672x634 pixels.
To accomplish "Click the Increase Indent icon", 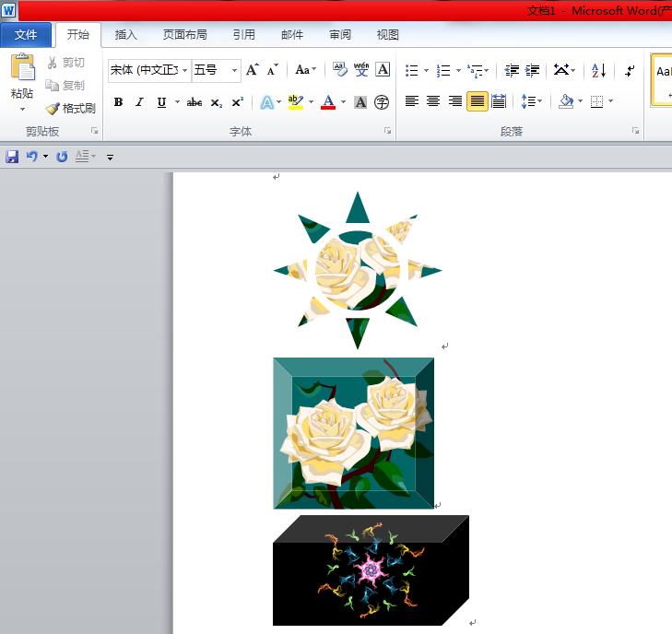I will (532, 70).
